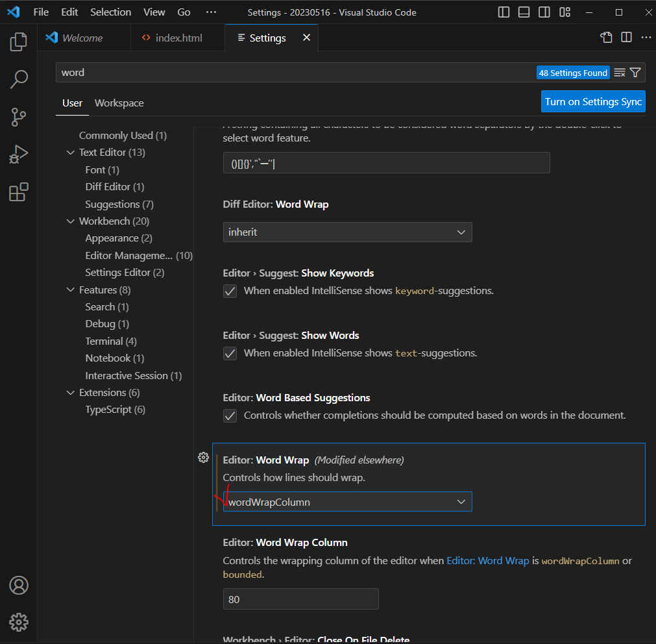Viewport: 656px width, 644px height.
Task: Open the Accounts menu icon
Action: pyautogui.click(x=18, y=585)
